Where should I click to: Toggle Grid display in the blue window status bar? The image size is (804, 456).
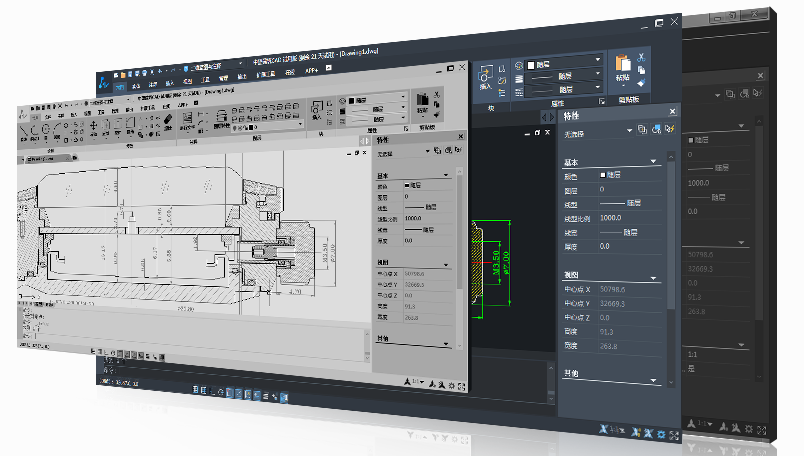click(x=204, y=391)
